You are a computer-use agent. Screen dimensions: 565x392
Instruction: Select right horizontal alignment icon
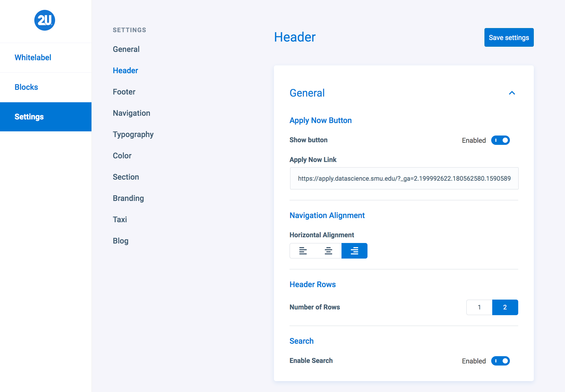click(x=354, y=251)
